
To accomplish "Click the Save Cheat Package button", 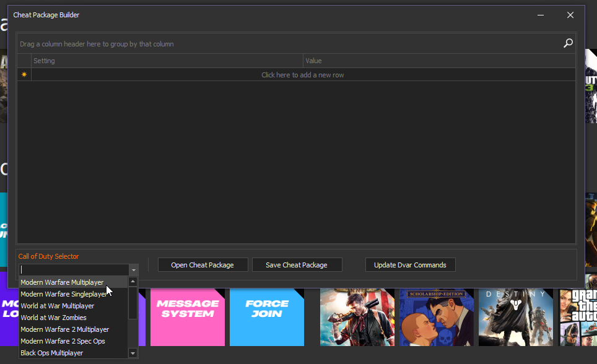I will [x=297, y=264].
